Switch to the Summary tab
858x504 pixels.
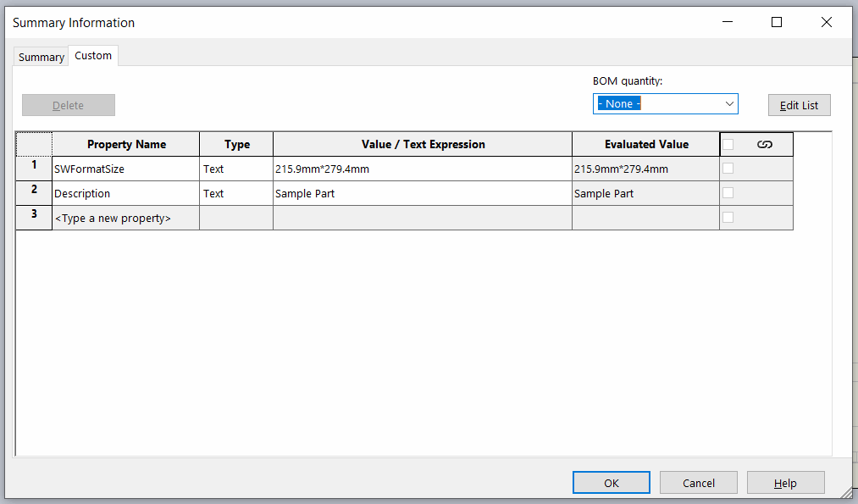pyautogui.click(x=40, y=56)
